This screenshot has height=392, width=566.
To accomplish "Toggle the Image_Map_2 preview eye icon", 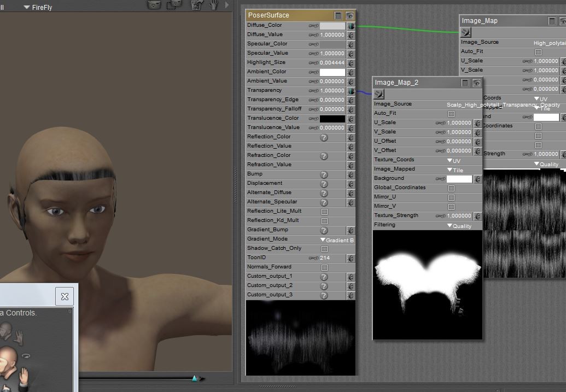I will point(476,83).
